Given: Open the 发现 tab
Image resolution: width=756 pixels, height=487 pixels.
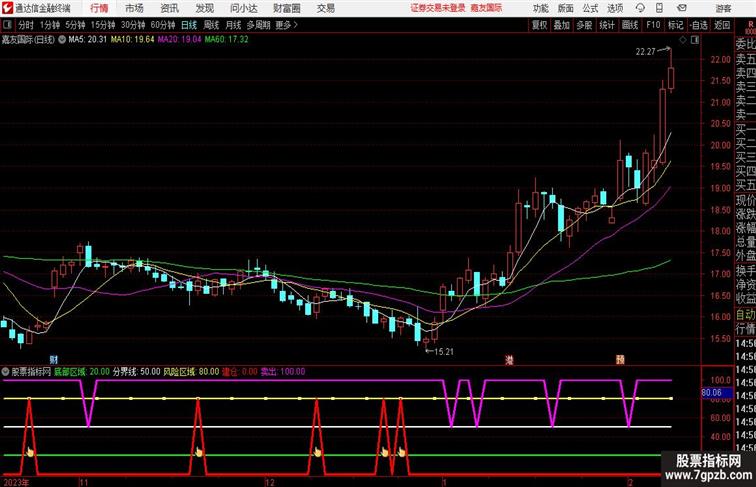Looking at the screenshot, I should click(204, 8).
